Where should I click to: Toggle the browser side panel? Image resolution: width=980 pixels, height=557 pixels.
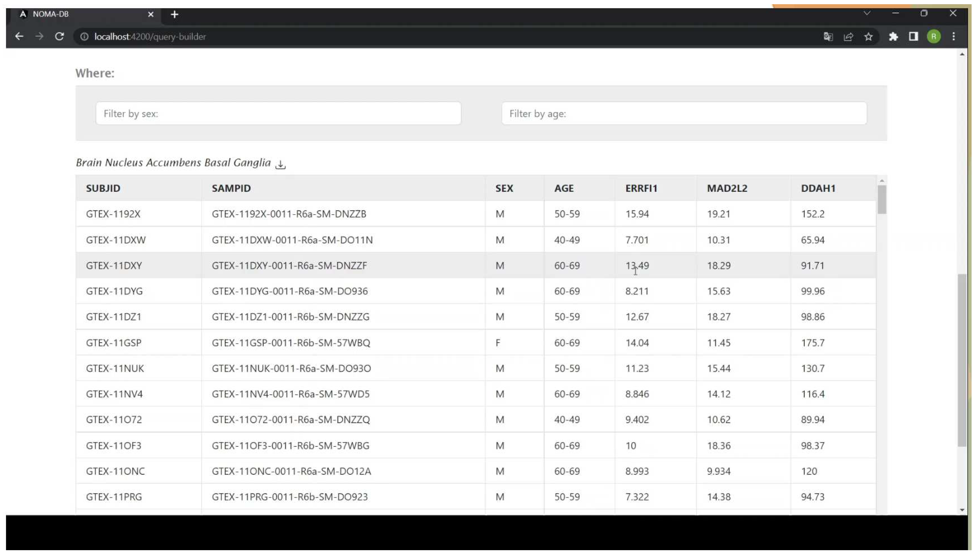(x=913, y=37)
